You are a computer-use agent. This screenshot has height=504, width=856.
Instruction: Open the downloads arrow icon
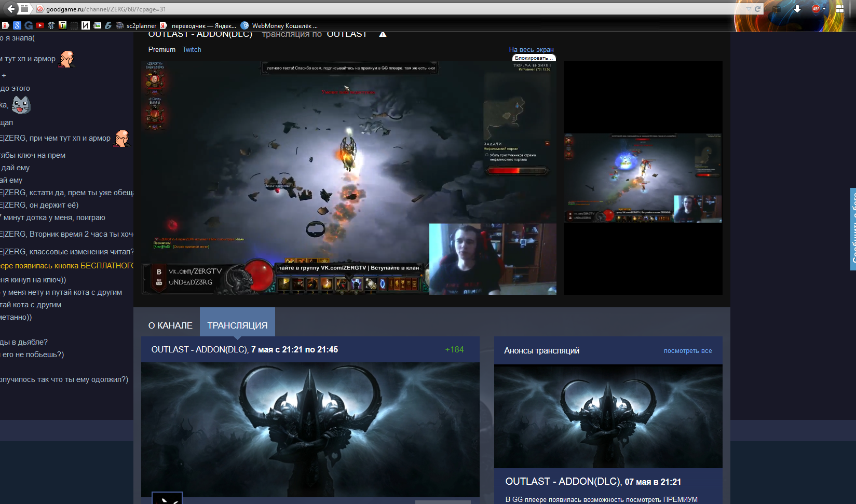coord(797,9)
